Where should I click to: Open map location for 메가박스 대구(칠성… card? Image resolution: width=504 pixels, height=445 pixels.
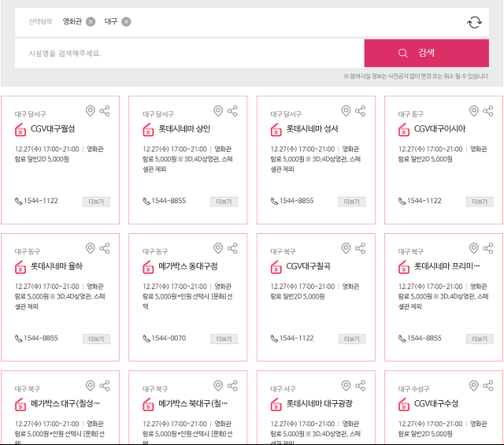pos(91,385)
